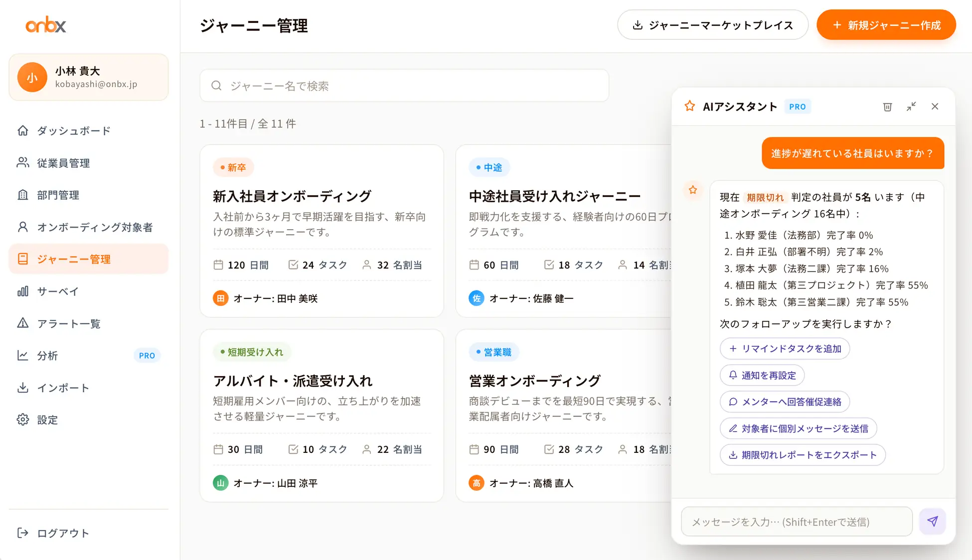This screenshot has width=972, height=560.
Task: Click the 分析 chart icon
Action: click(23, 355)
